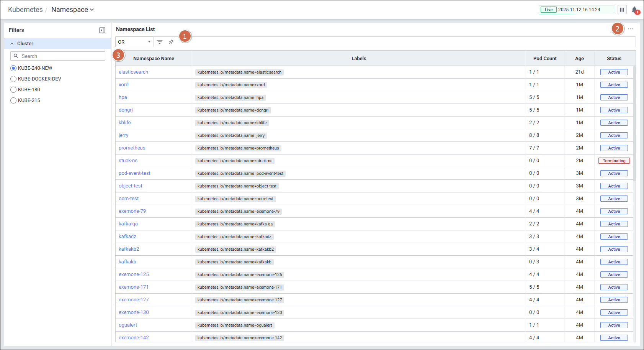The width and height of the screenshot is (644, 350).
Task: Open the notification bell alerts
Action: click(x=634, y=10)
